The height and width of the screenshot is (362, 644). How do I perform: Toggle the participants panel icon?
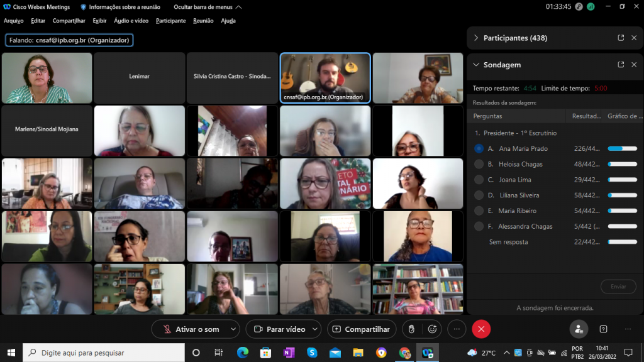pos(579,329)
